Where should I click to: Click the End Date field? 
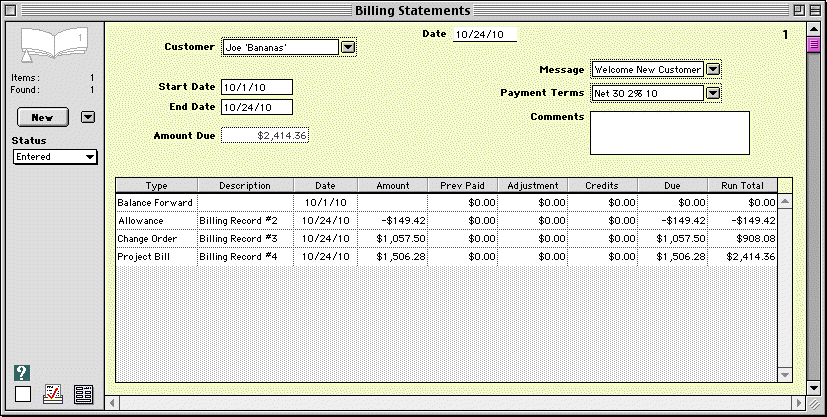(x=256, y=107)
